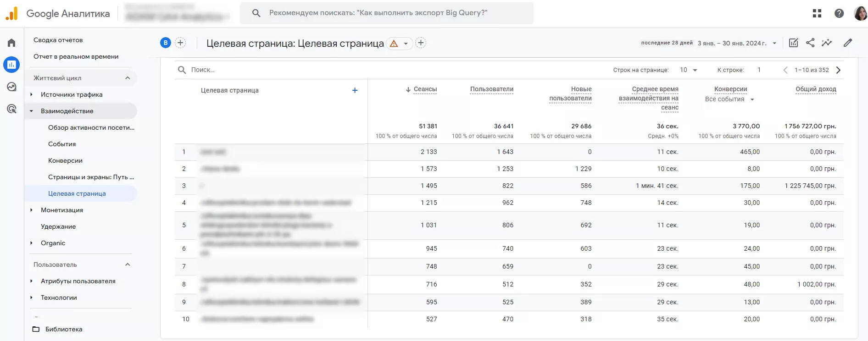Sort by Среднее время взаимодействия column
This screenshot has height=341, width=868.
(x=649, y=99)
